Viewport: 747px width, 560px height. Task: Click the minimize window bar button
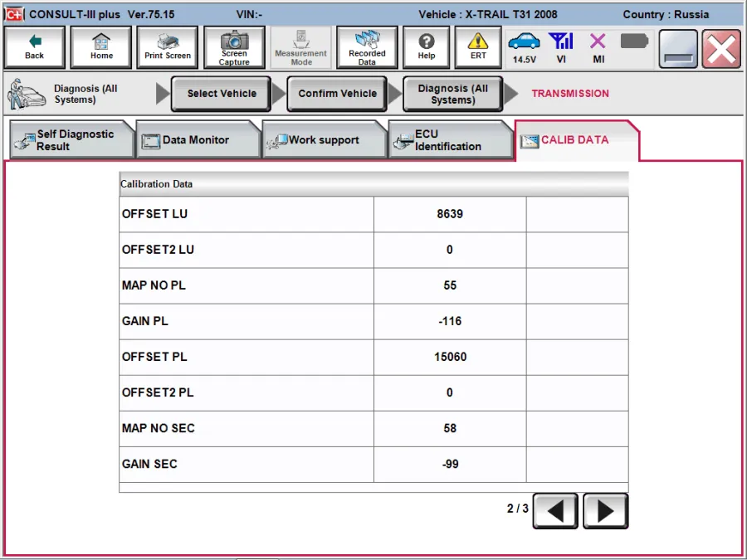[x=677, y=49]
